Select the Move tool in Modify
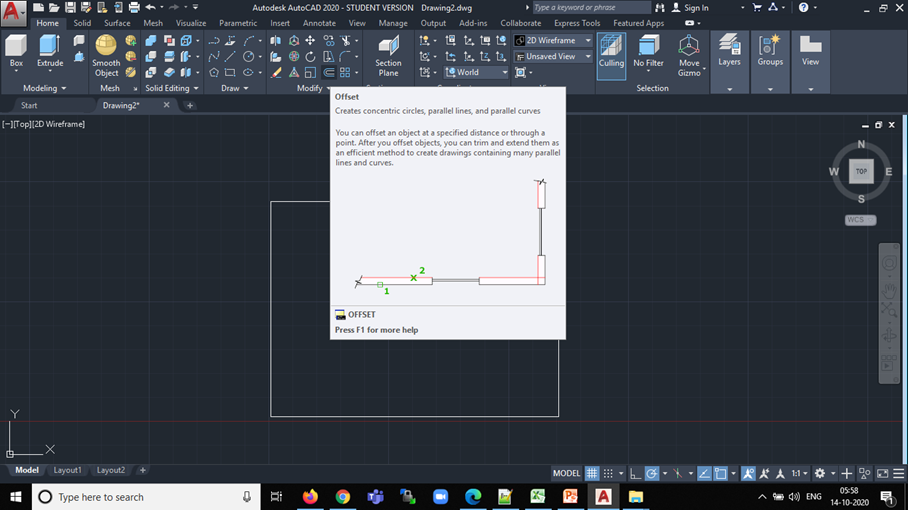Screen dimensions: 908x510 pyautogui.click(x=310, y=41)
